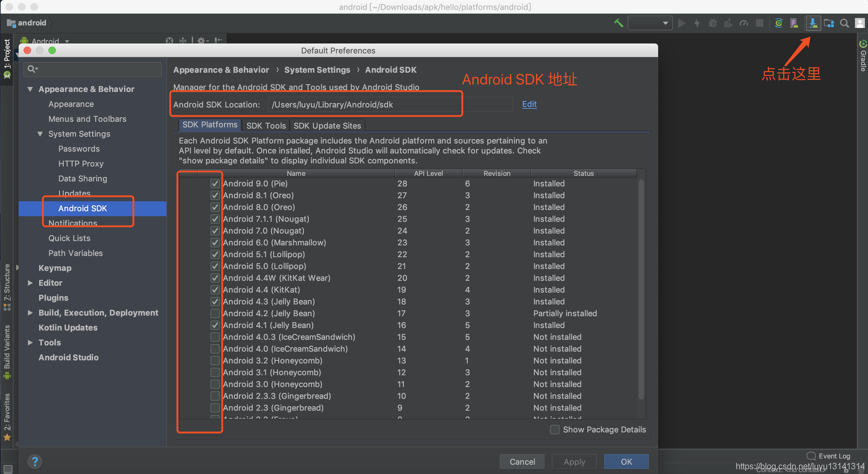The width and height of the screenshot is (868, 474).
Task: Click the Search Everywhere magnifier icon
Action: tap(844, 23)
